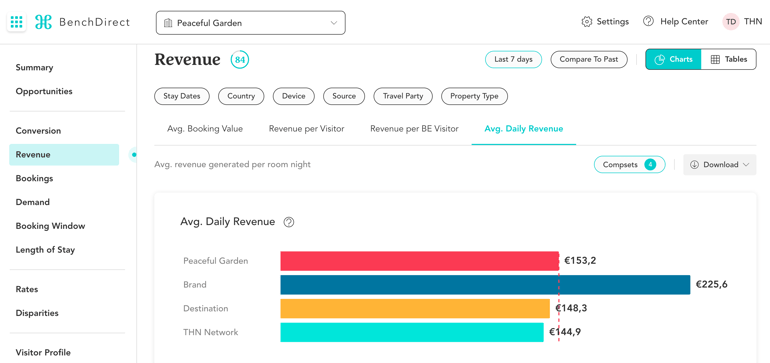770x363 pixels.
Task: Click the pie chart icon in Charts
Action: point(660,59)
